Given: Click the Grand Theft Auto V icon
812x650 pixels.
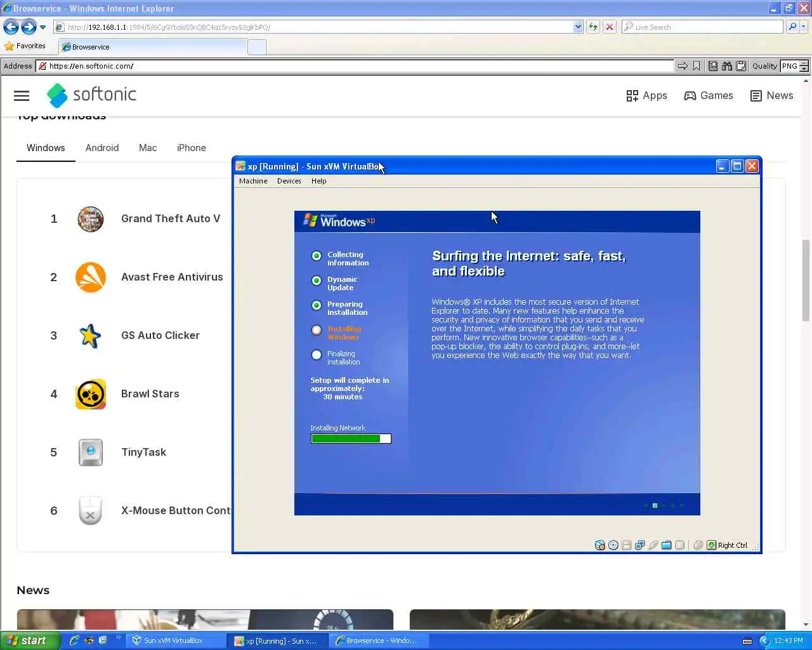Looking at the screenshot, I should [91, 219].
